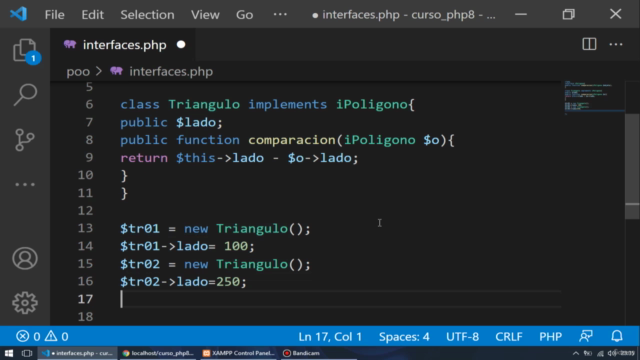Click the VS Code logo icon

tap(18, 14)
